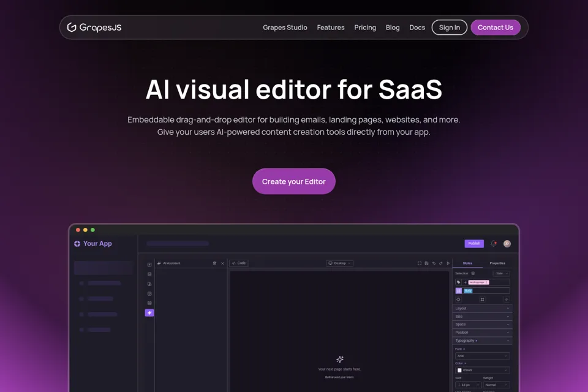The width and height of the screenshot is (588, 392).
Task: Open Grapes Studio nav item
Action: [x=285, y=28]
